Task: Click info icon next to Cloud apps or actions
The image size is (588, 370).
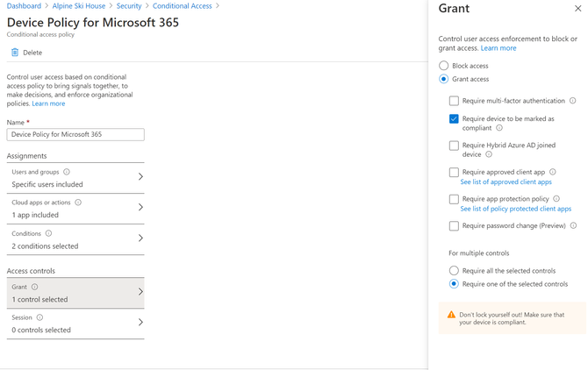Action: click(78, 203)
